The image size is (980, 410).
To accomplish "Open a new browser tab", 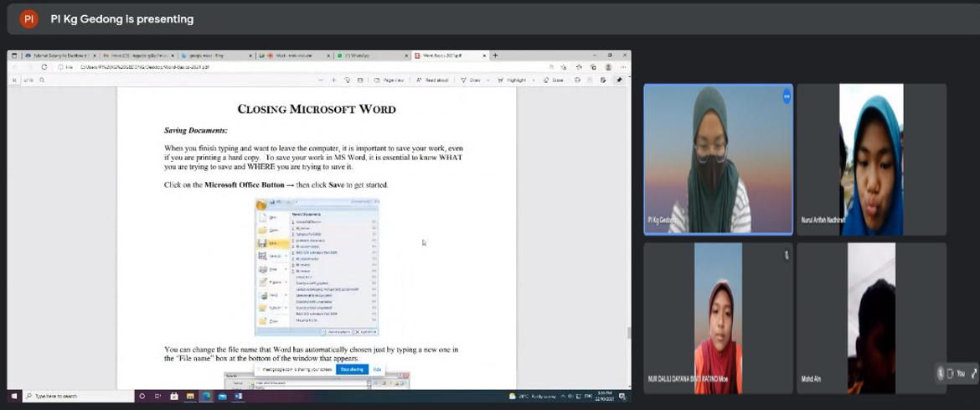I will click(x=495, y=55).
